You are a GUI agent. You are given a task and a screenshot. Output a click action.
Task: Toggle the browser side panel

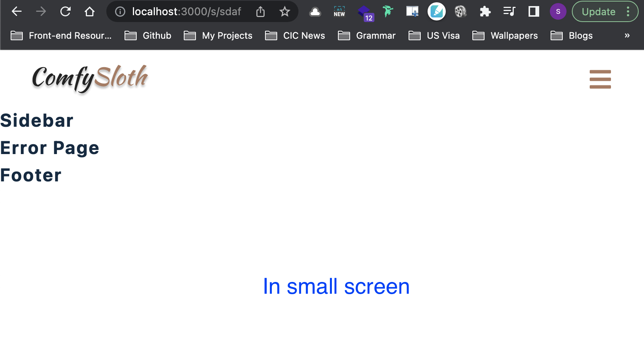[534, 12]
